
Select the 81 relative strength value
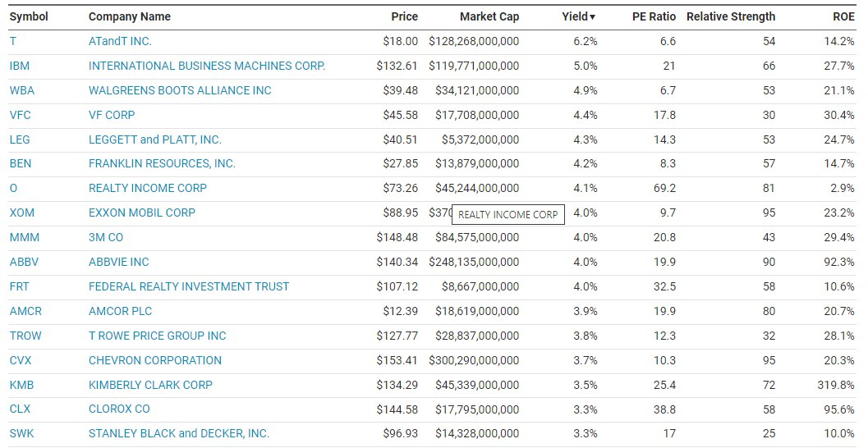pyautogui.click(x=769, y=188)
